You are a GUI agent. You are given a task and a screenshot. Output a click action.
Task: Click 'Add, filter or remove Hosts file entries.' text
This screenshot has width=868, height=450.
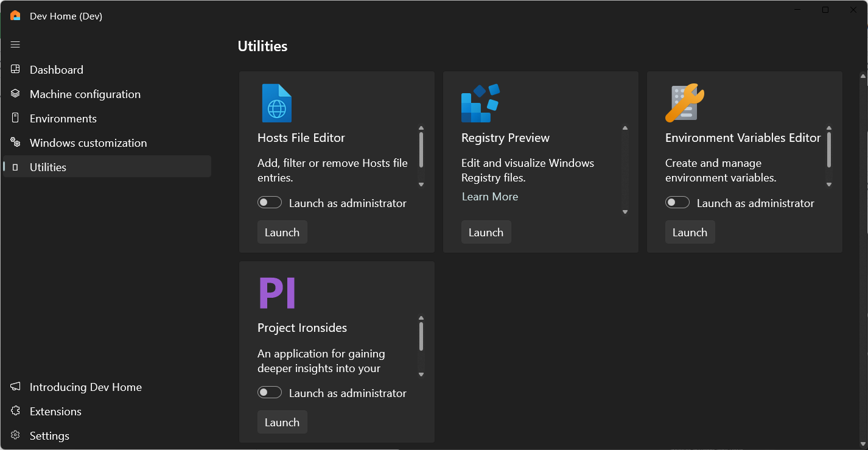click(332, 171)
